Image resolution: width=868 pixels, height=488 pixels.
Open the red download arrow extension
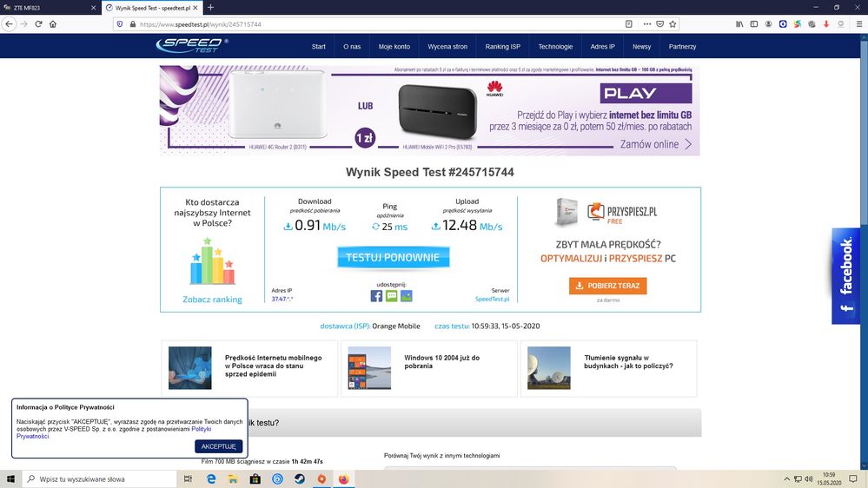click(826, 24)
